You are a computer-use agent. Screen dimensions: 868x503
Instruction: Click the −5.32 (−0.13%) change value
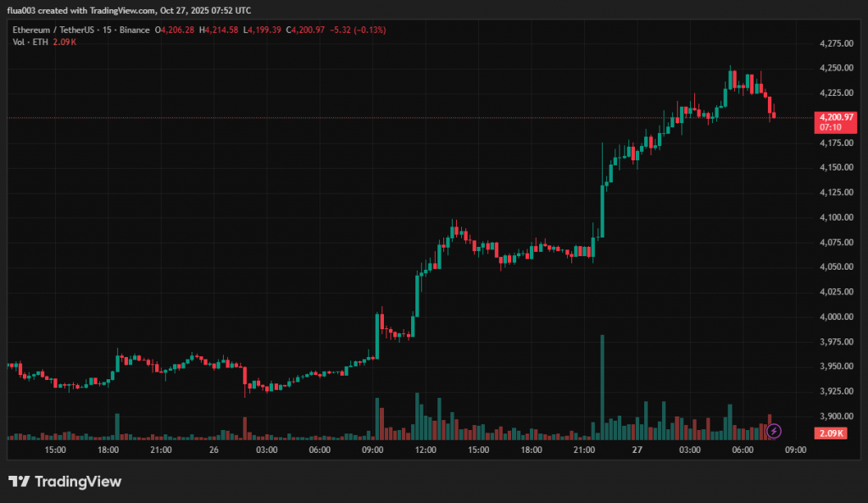tap(357, 31)
